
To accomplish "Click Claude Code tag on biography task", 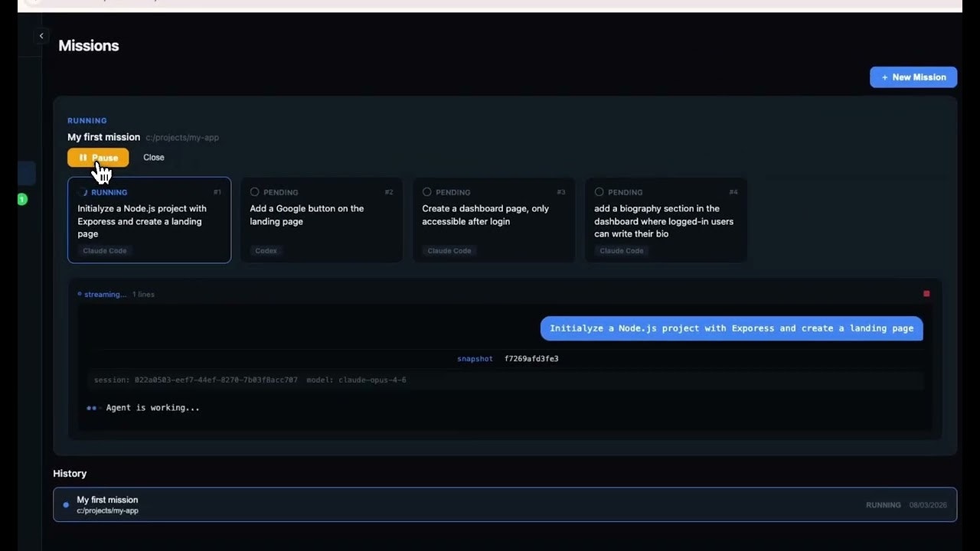I will click(x=622, y=251).
